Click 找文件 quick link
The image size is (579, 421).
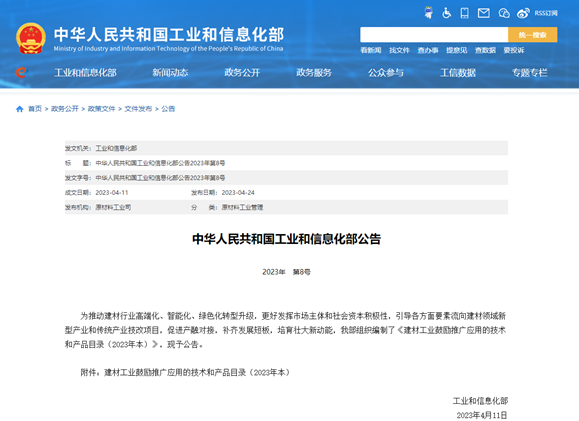(x=399, y=50)
